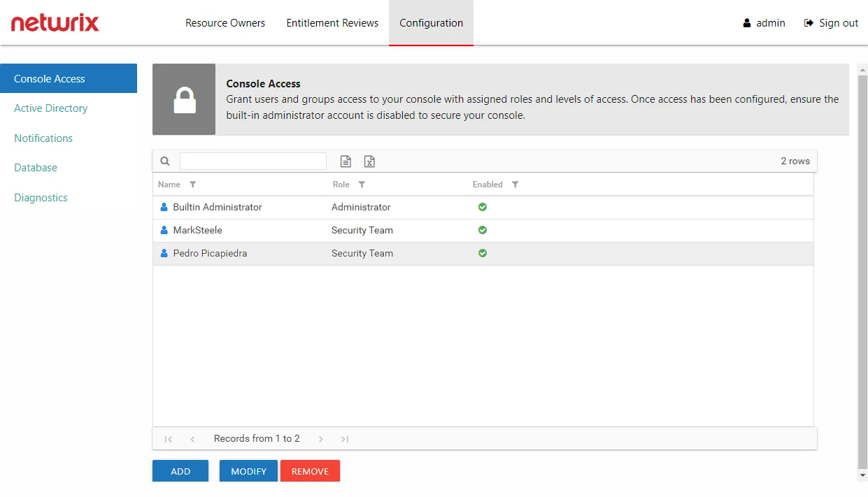Screen dimensions: 868x497
Task: Select the Pedro Picapiedra row name
Action: tap(210, 253)
